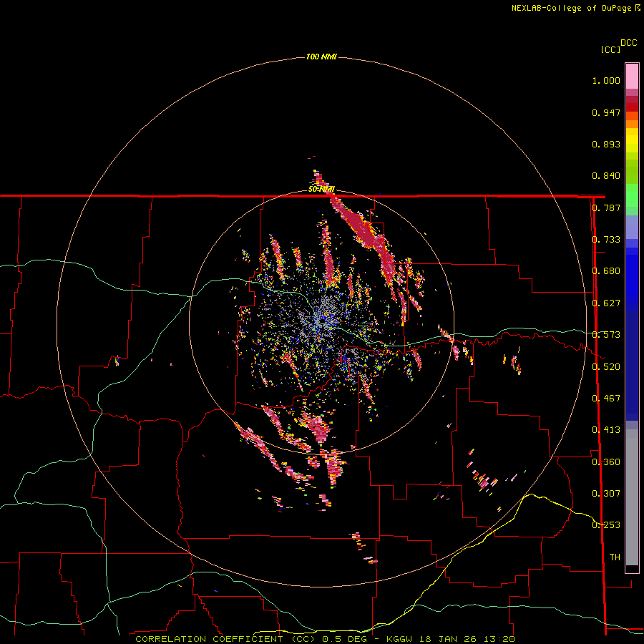Select the 0.413 scale value
Image resolution: width=644 pixels, height=644 pixels.
click(606, 430)
